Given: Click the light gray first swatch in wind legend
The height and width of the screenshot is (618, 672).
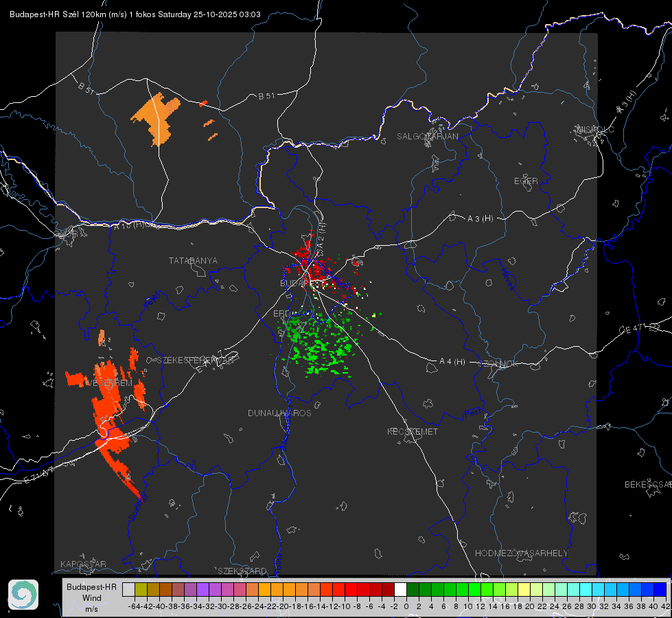Looking at the screenshot, I should coord(128,589).
